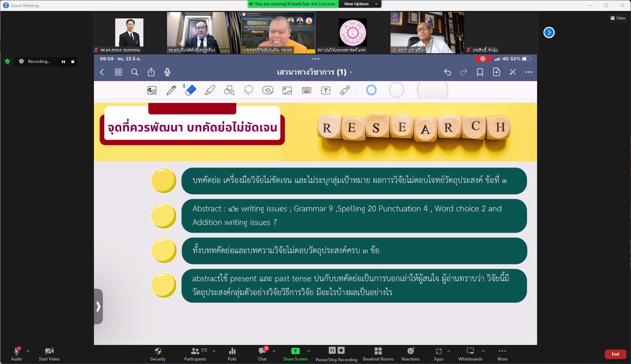Turn on camera with Start Video
Image resolution: width=631 pixels, height=364 pixels.
click(49, 354)
